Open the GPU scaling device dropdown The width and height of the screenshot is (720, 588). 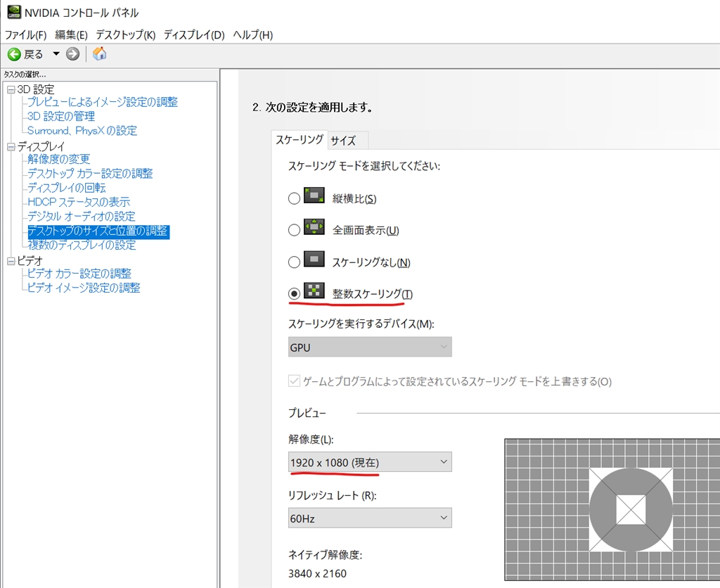pos(370,347)
